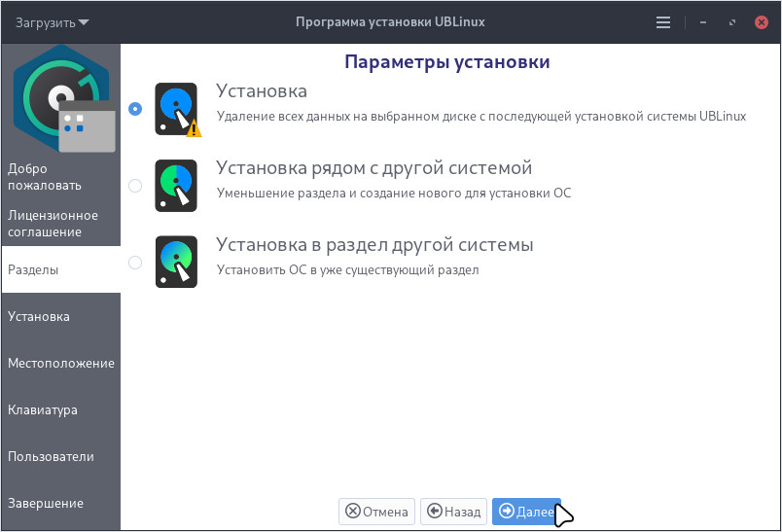
Task: Open the Клавиатура sidebar step
Action: tap(61, 410)
